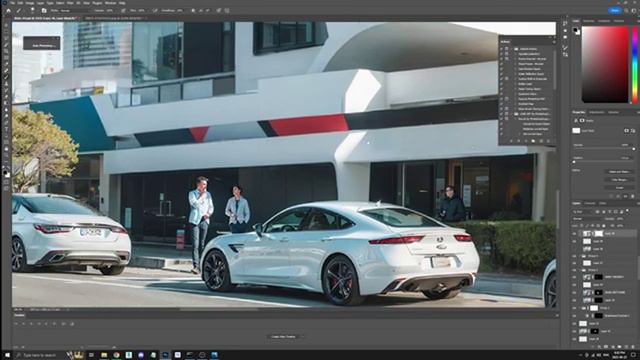
Task: Click the Color Range button
Action: pyautogui.click(x=619, y=180)
